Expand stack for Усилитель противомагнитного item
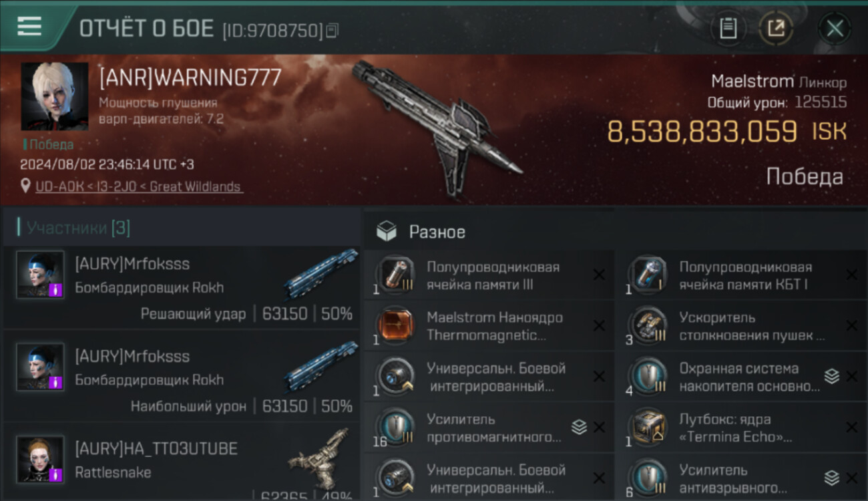868x501 pixels. [579, 427]
